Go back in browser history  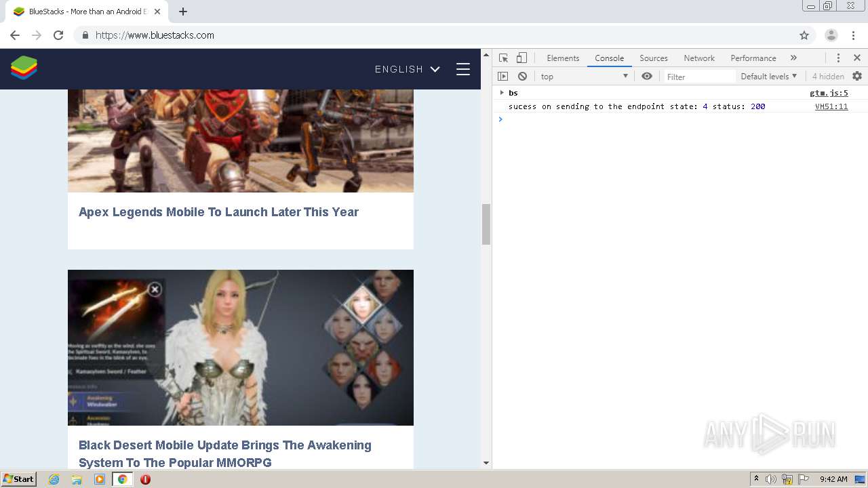click(x=15, y=35)
